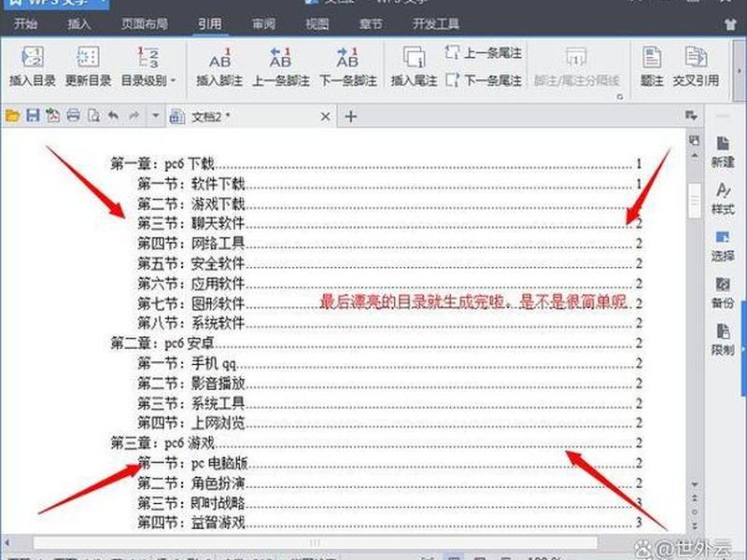The width and height of the screenshot is (747, 560).
Task: Click TOC entry 第四节：网络工具
Action: [x=389, y=244]
